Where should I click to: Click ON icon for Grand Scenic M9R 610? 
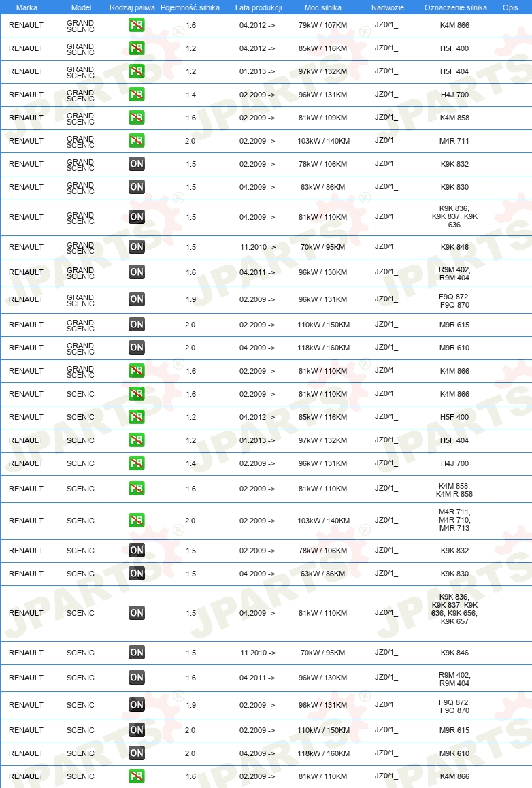(136, 347)
